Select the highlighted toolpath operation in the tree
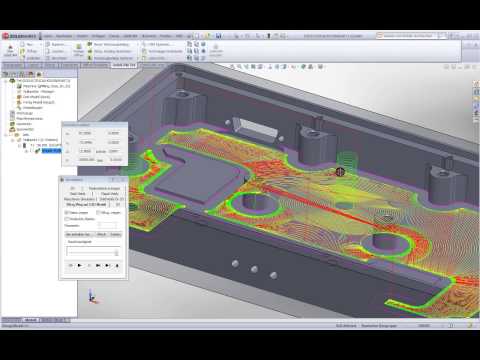Image resolution: width=480 pixels, height=360 pixels. pyautogui.click(x=52, y=151)
